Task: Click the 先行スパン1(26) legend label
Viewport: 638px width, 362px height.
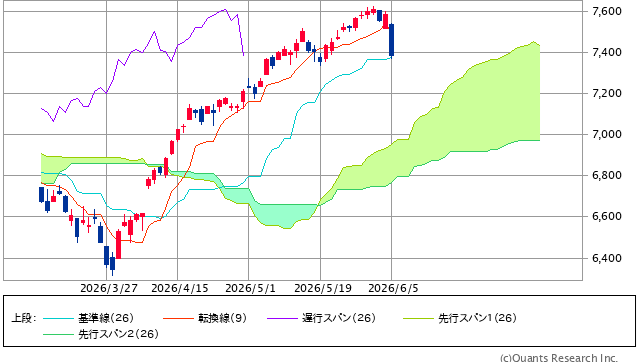Action: [x=477, y=318]
